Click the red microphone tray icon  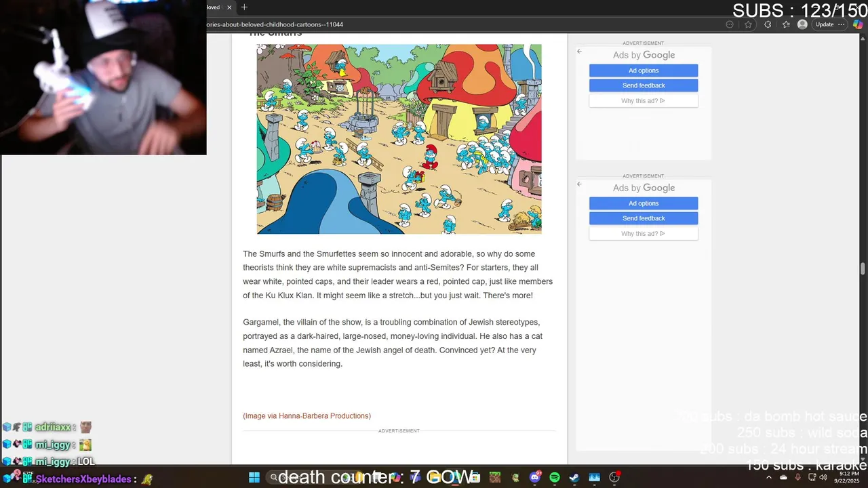[x=797, y=477]
